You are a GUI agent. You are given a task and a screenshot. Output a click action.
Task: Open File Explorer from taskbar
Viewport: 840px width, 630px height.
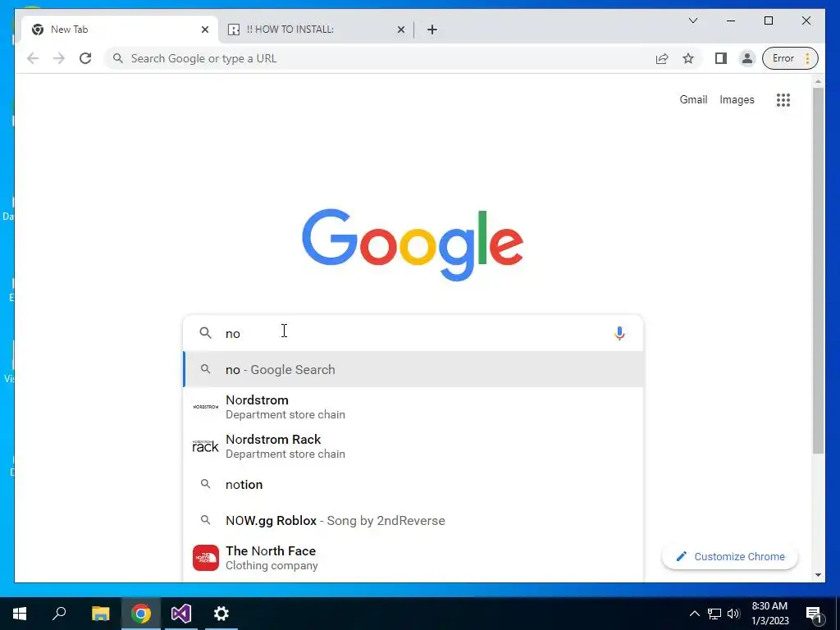(100, 614)
